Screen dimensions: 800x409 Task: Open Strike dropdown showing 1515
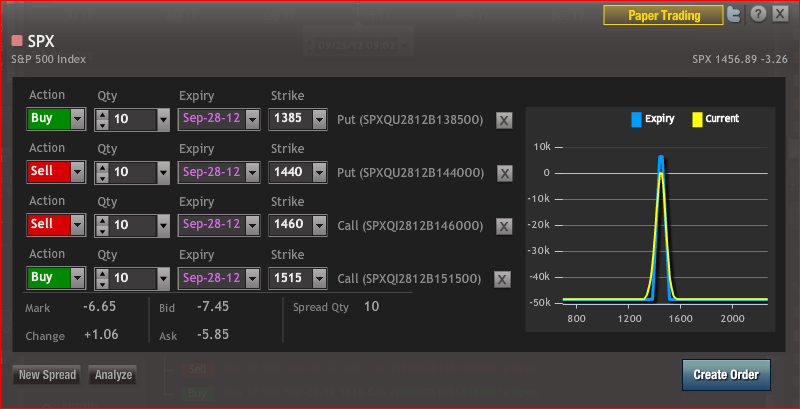319,279
